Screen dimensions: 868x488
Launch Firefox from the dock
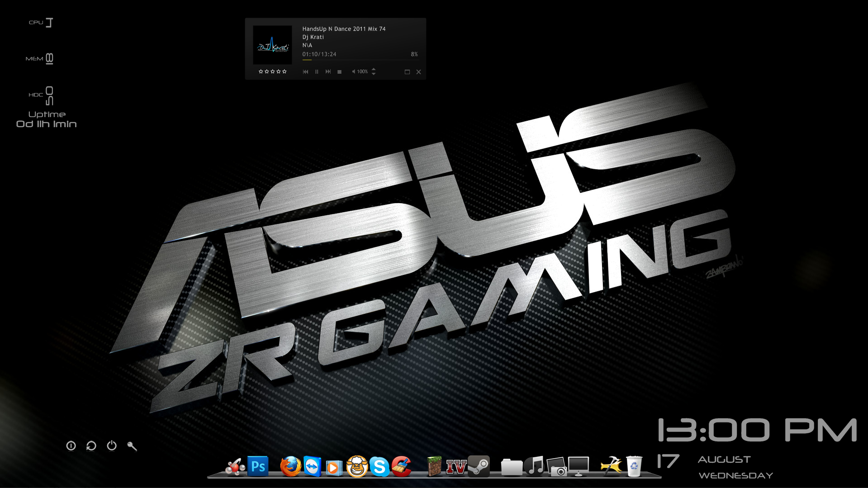click(290, 466)
